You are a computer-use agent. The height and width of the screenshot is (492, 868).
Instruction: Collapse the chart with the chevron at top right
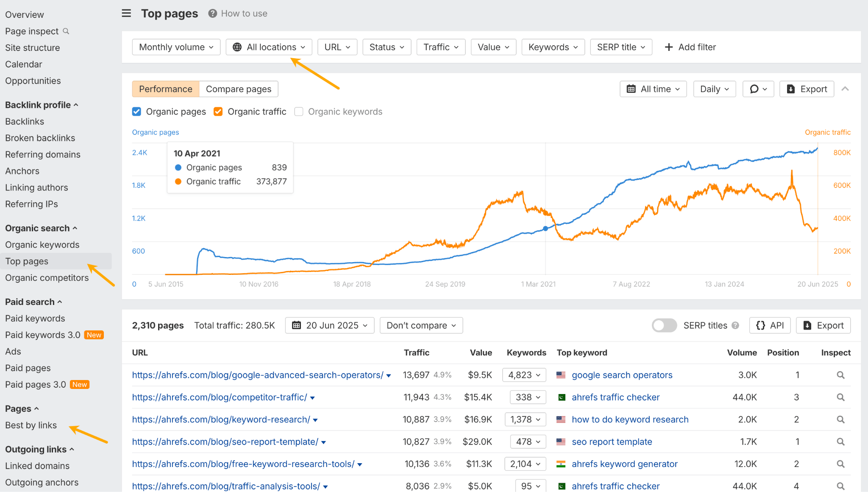pos(846,89)
